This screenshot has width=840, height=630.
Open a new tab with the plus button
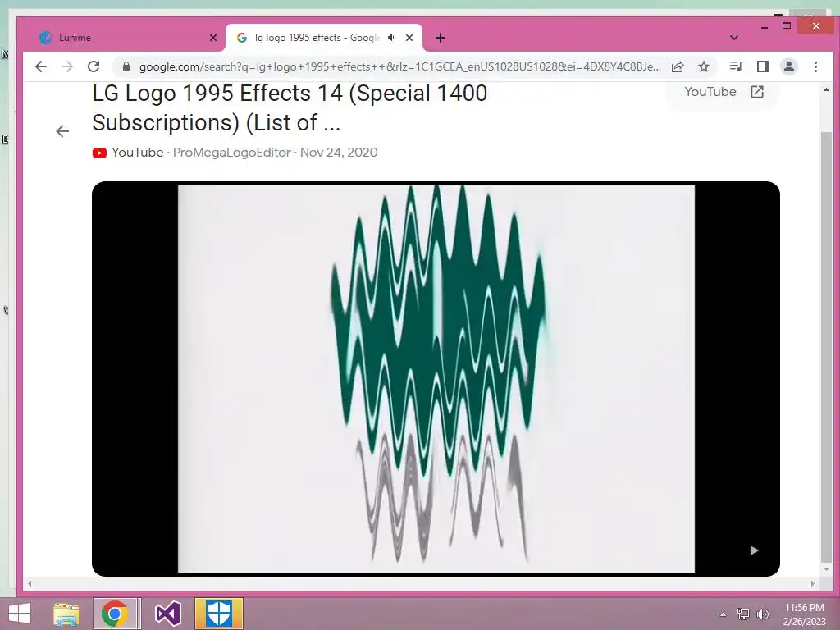tap(441, 38)
